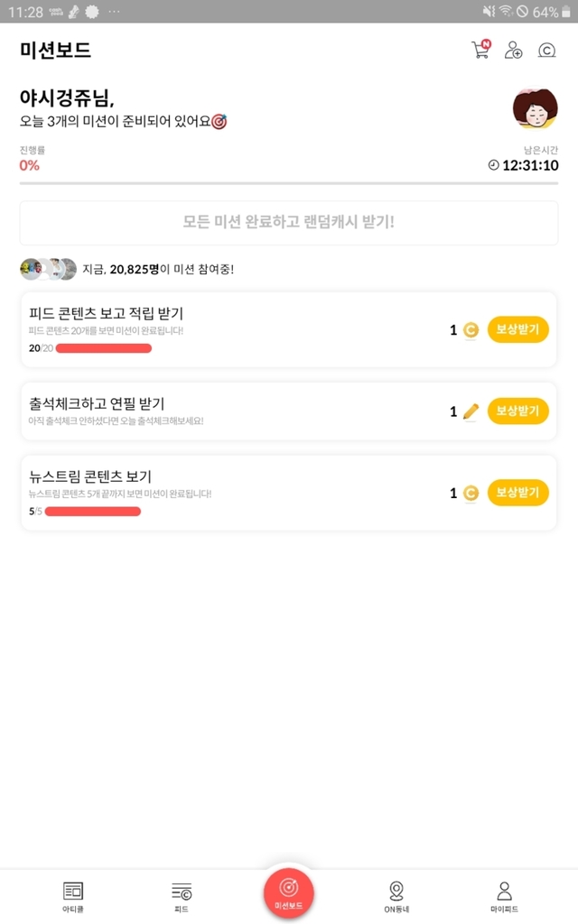
Task: Open the ON동네 location tab
Action: [x=396, y=897]
